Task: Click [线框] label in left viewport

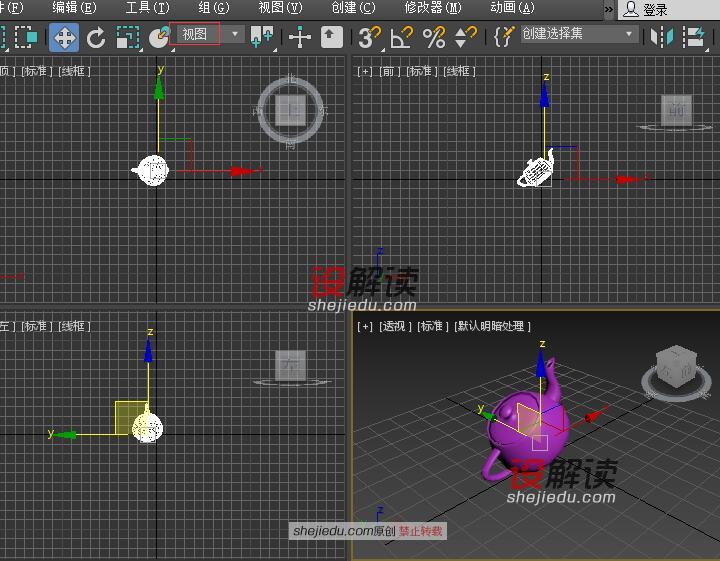Action: click(75, 326)
